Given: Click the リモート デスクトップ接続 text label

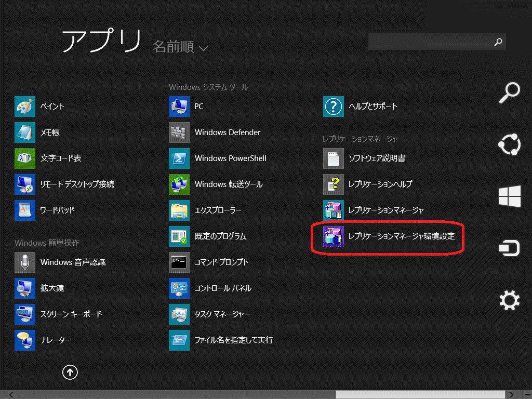Looking at the screenshot, I should click(x=77, y=184).
